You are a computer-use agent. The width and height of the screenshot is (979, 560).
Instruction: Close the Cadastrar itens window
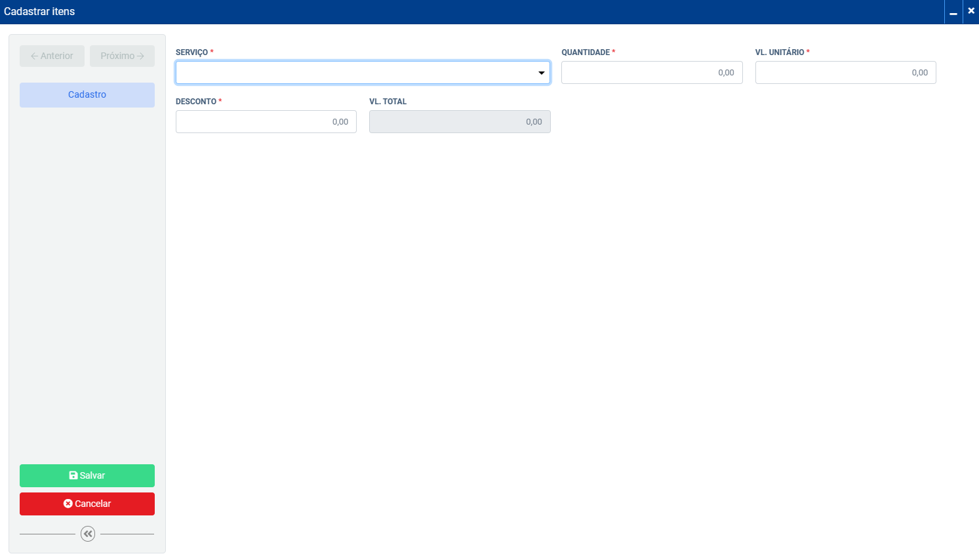point(971,11)
